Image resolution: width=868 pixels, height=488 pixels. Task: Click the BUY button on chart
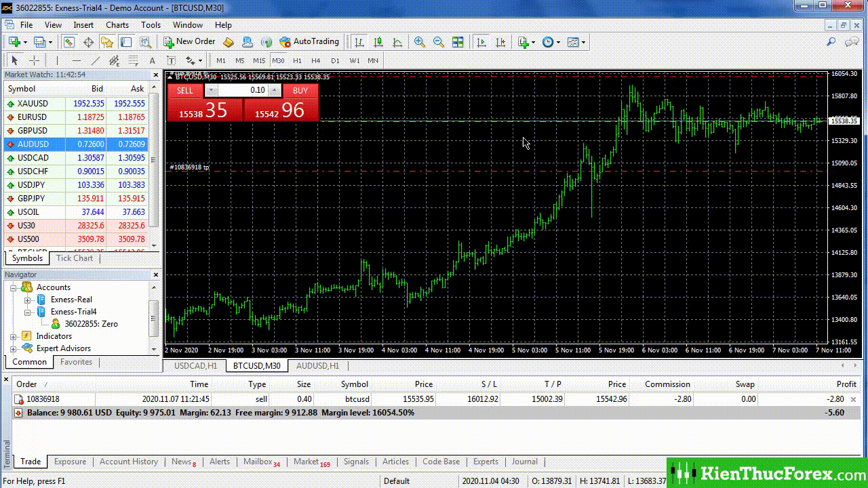[x=300, y=90]
